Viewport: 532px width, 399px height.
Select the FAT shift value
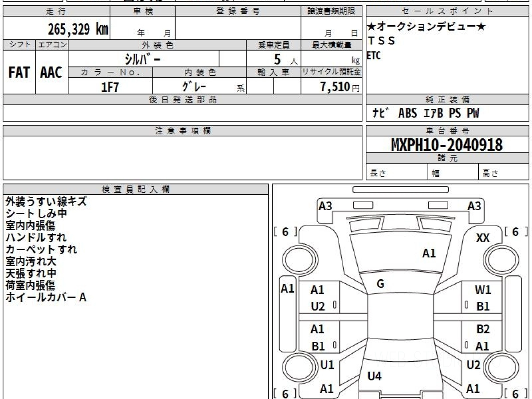coord(19,73)
